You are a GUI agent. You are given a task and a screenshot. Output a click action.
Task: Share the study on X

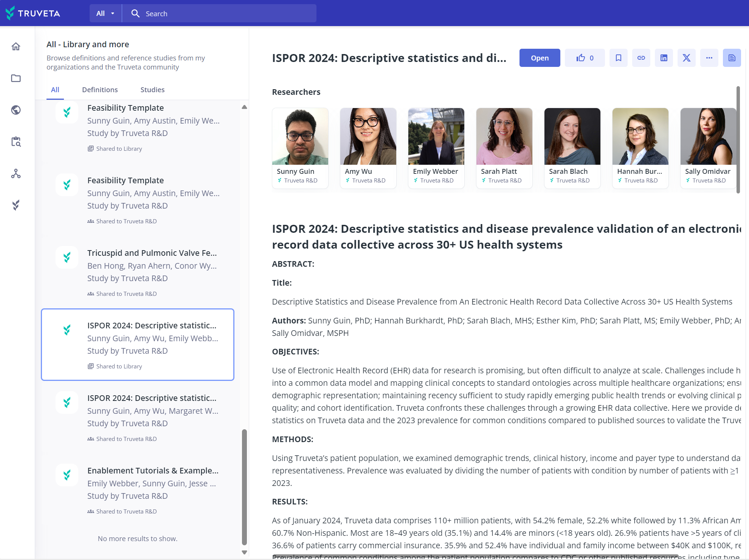[687, 58]
